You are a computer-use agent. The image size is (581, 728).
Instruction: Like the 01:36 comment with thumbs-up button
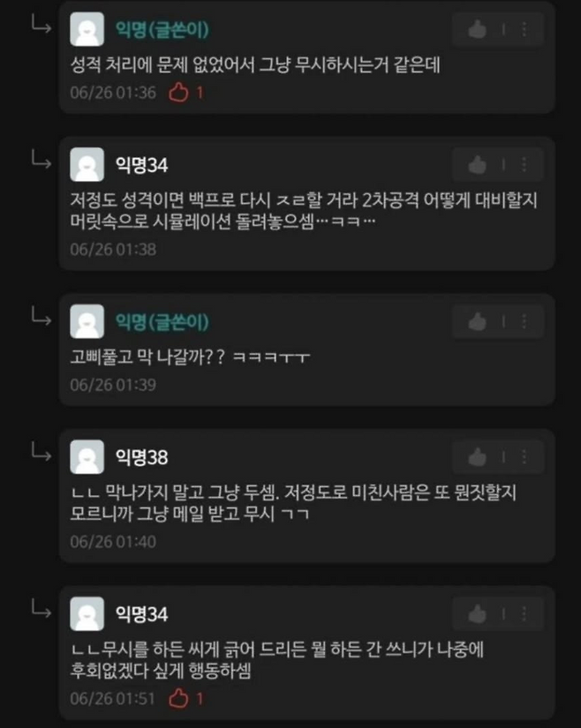tap(477, 30)
